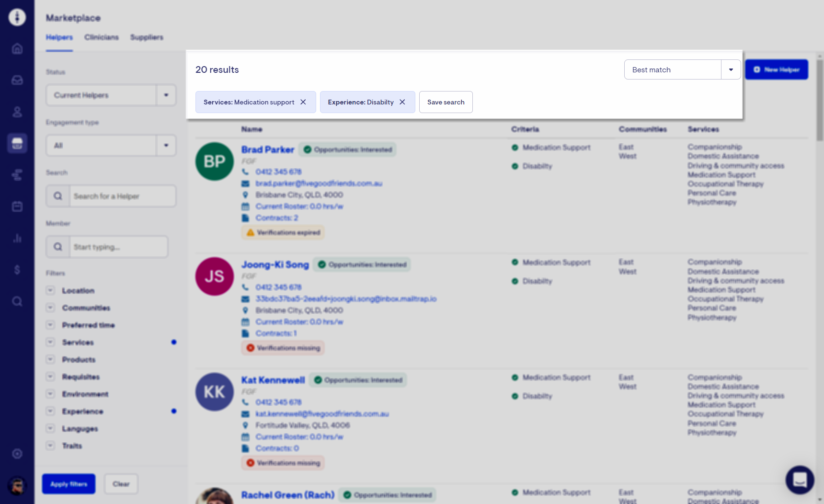This screenshot has height=504, width=824.
Task: Switch to the Clinicians tab
Action: [101, 37]
